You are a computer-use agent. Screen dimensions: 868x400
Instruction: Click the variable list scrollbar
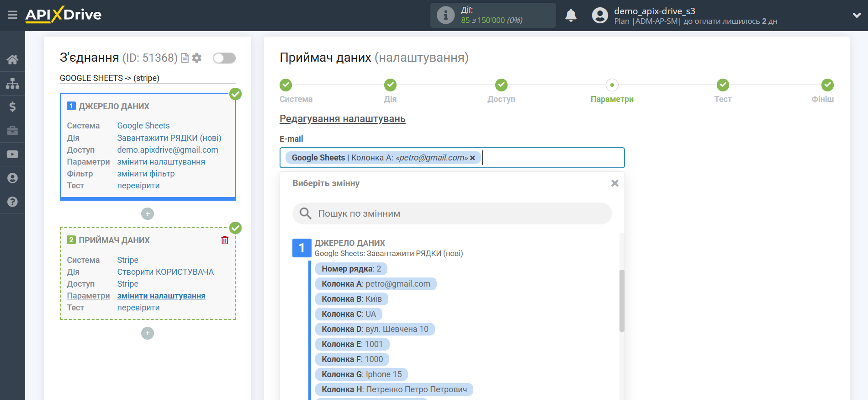point(622,300)
